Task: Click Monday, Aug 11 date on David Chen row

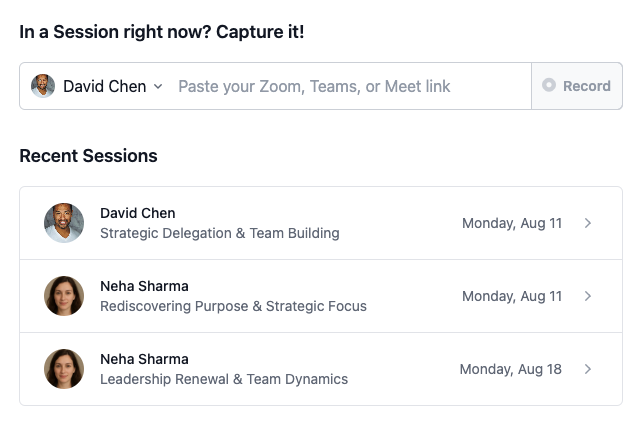Action: (x=512, y=223)
